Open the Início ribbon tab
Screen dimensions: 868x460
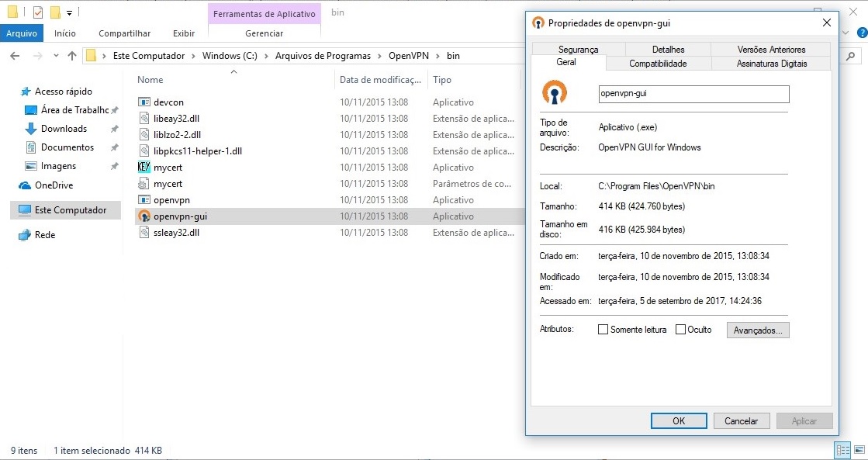[x=64, y=33]
